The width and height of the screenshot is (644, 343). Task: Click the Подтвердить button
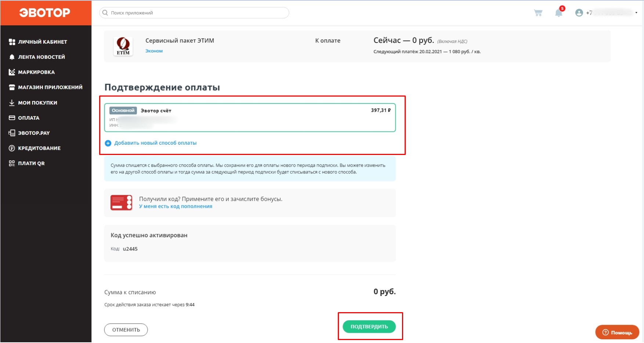pos(369,326)
